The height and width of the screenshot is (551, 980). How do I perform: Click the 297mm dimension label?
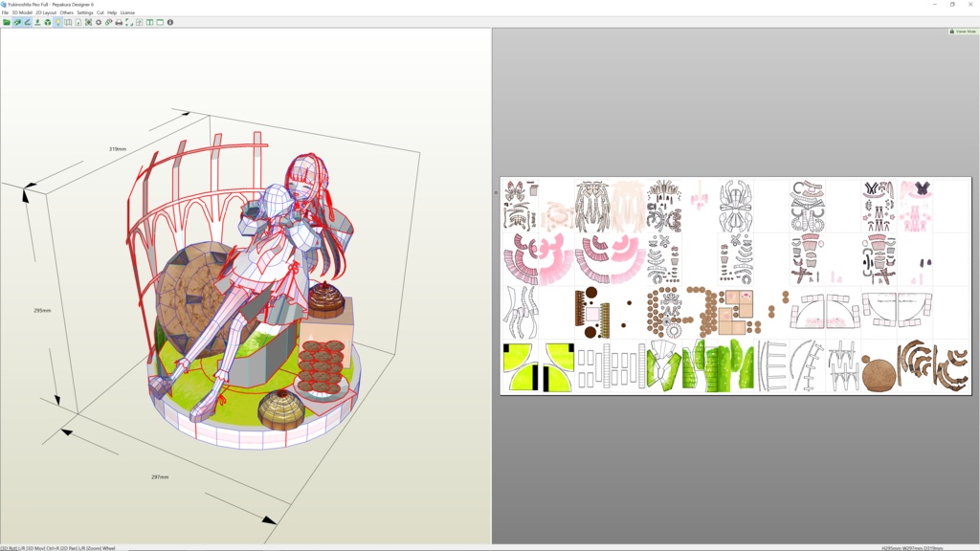tap(160, 477)
